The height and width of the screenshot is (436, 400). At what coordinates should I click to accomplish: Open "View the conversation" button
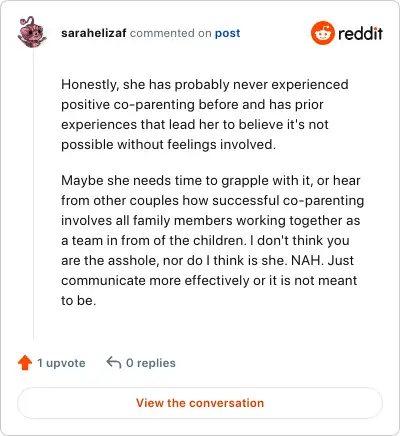pos(200,403)
